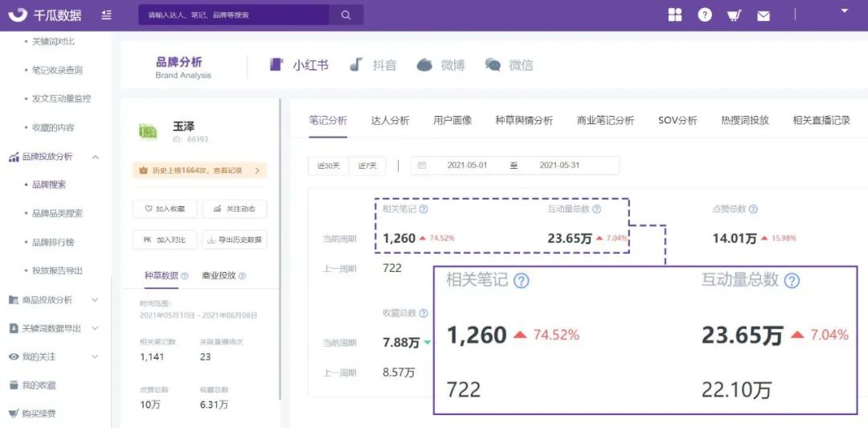868x428 pixels.
Task: Open the user account dropdown arrow
Action: 844,10
